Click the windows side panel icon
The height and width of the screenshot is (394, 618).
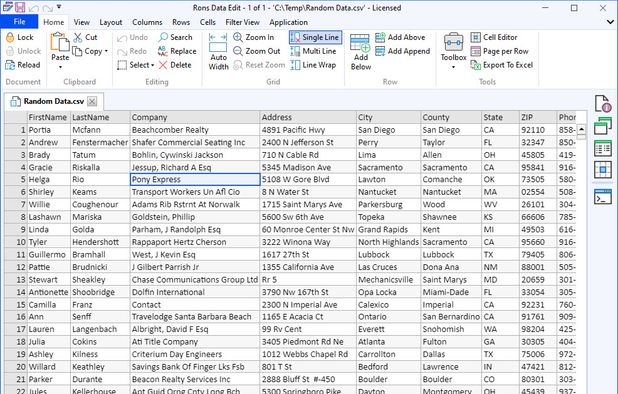pyautogui.click(x=603, y=126)
